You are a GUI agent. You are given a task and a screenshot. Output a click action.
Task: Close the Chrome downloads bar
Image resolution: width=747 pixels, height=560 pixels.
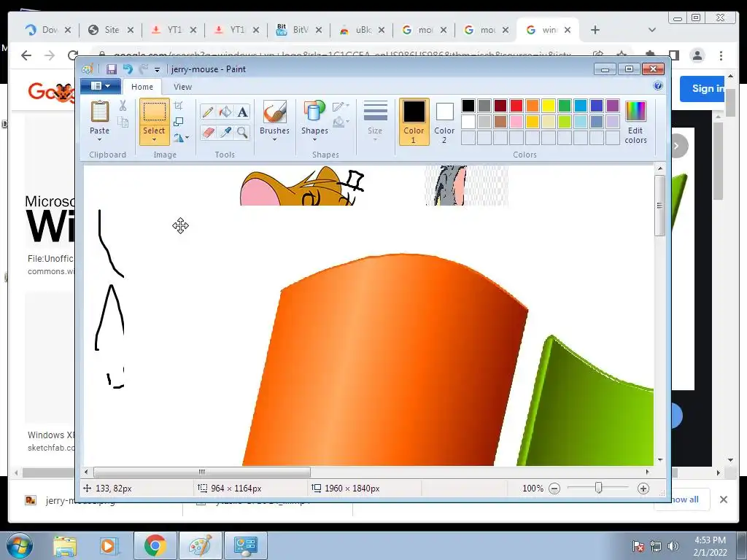pos(723,499)
